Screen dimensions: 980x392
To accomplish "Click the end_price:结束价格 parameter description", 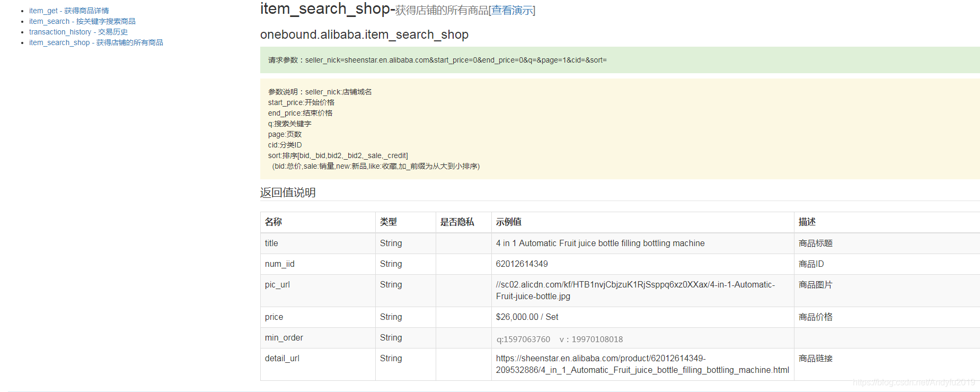I will tap(300, 113).
